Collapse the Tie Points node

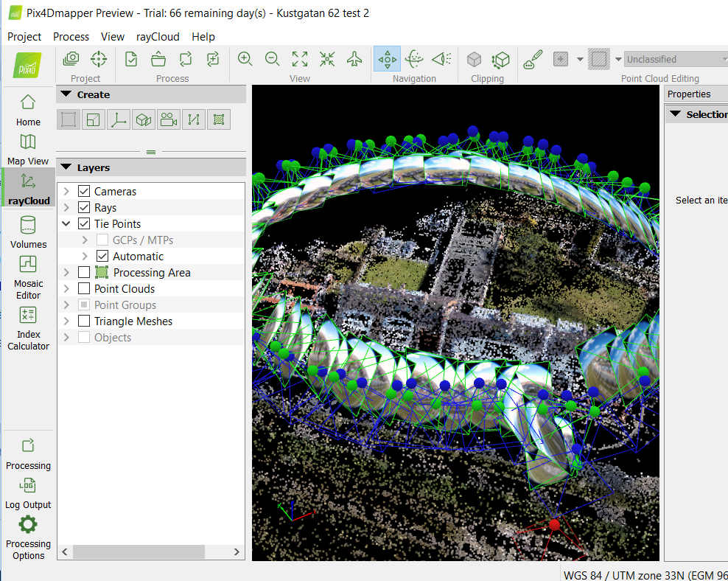(66, 223)
